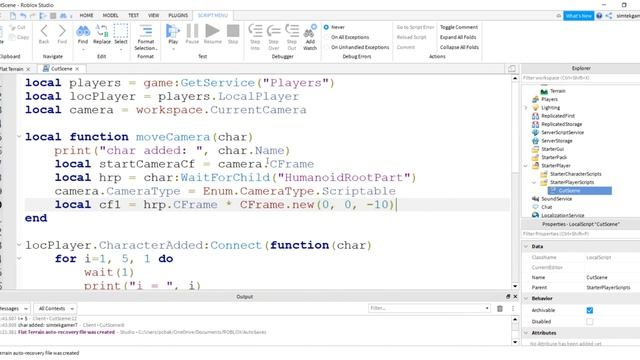Click the Output Filter input field
This screenshot has width=640, height=360.
(429, 308)
